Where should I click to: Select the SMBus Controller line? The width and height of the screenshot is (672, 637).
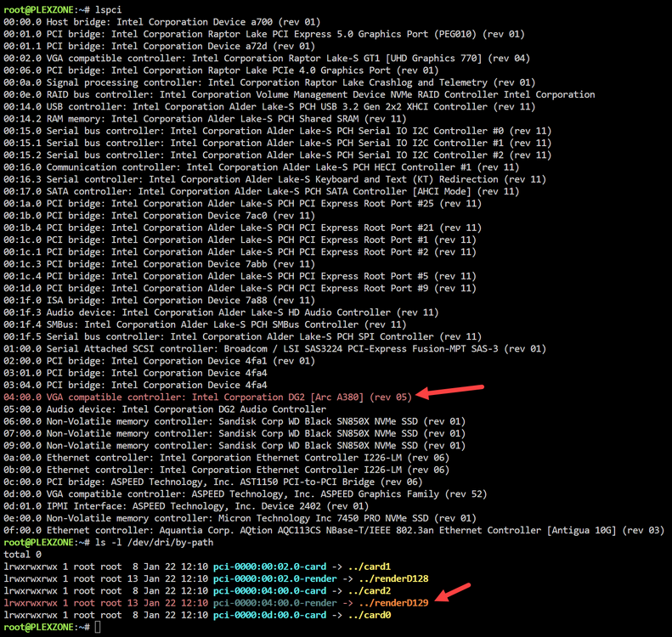[x=205, y=324]
